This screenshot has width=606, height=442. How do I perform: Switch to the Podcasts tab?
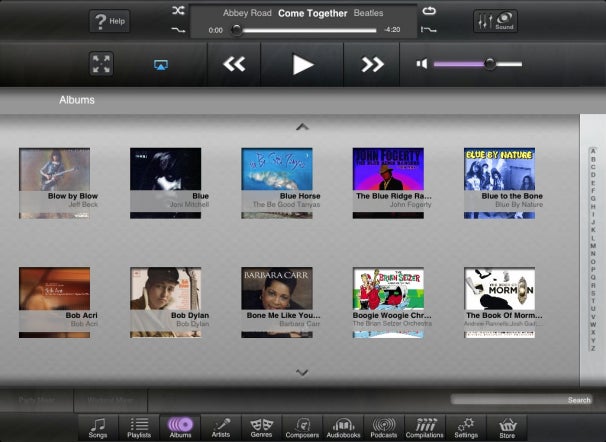pyautogui.click(x=384, y=428)
